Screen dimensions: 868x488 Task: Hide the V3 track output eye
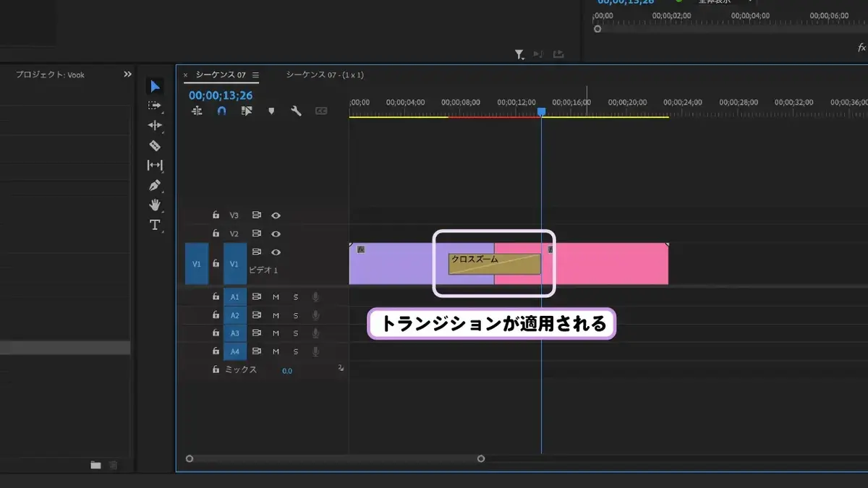point(276,215)
